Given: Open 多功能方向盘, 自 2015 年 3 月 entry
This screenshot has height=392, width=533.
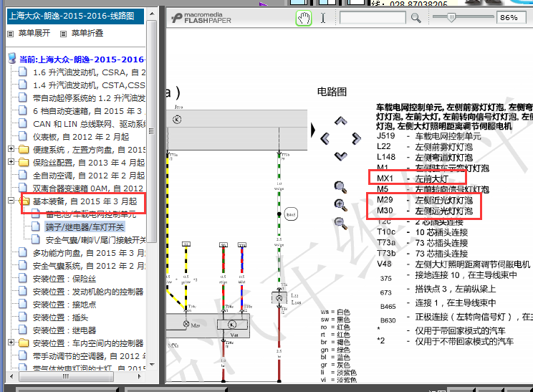Looking at the screenshot, I should click(x=89, y=253).
